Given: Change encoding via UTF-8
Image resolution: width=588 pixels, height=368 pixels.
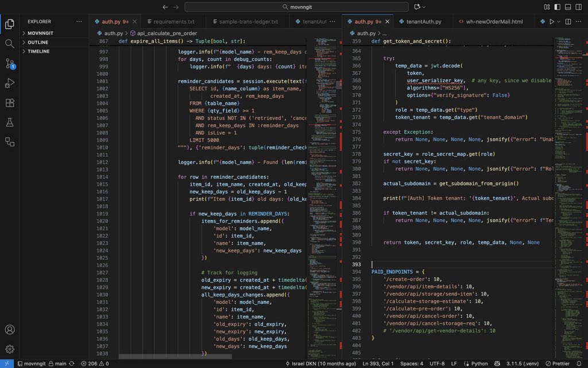Looking at the screenshot, I should (x=437, y=363).
